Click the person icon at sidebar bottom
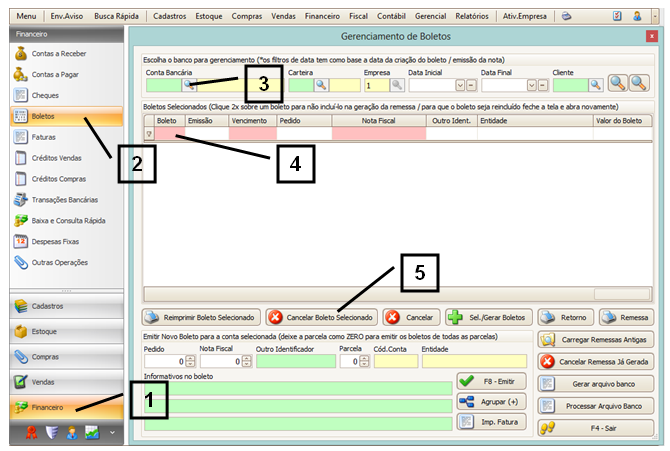 72,433
